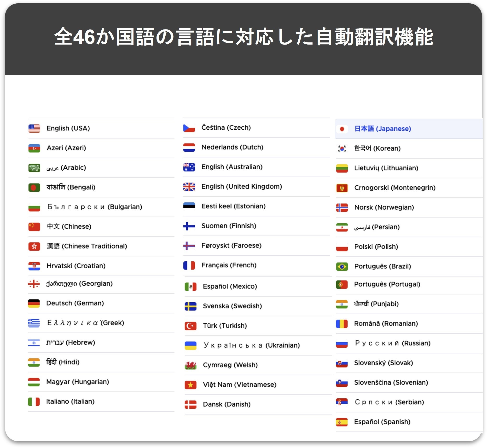Click the Brazil flag icon

[342, 266]
